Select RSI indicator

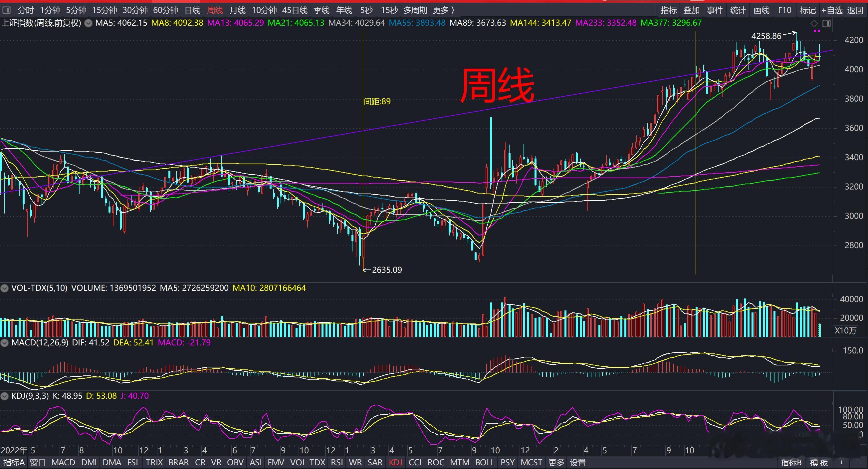[x=337, y=463]
